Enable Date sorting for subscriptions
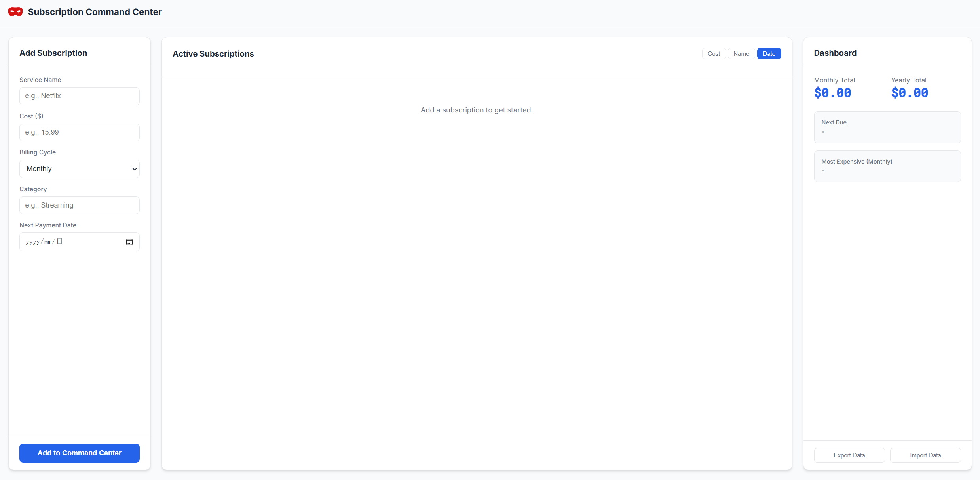The width and height of the screenshot is (980, 480). click(x=769, y=53)
